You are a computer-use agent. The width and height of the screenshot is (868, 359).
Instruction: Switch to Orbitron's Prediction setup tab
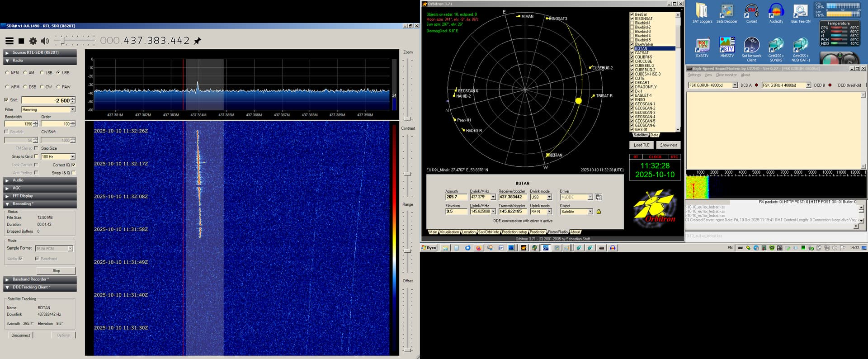(514, 232)
